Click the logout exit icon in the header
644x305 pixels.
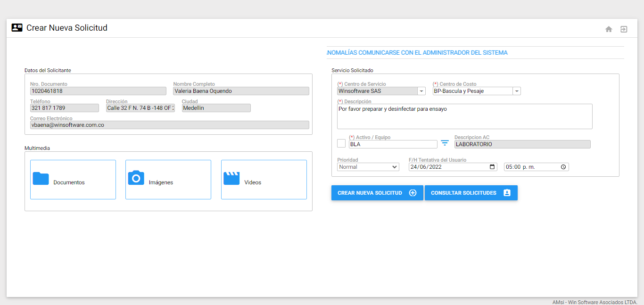[624, 29]
